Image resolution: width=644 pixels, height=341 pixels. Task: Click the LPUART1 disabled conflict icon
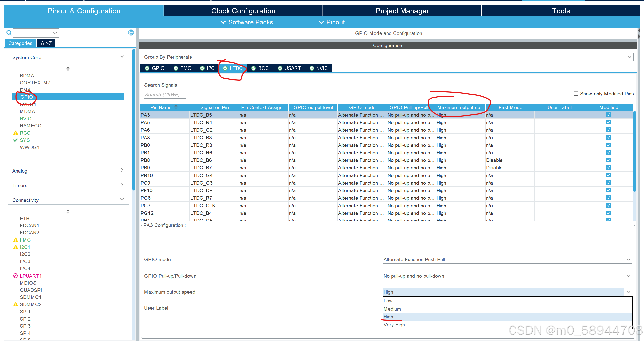pos(15,276)
